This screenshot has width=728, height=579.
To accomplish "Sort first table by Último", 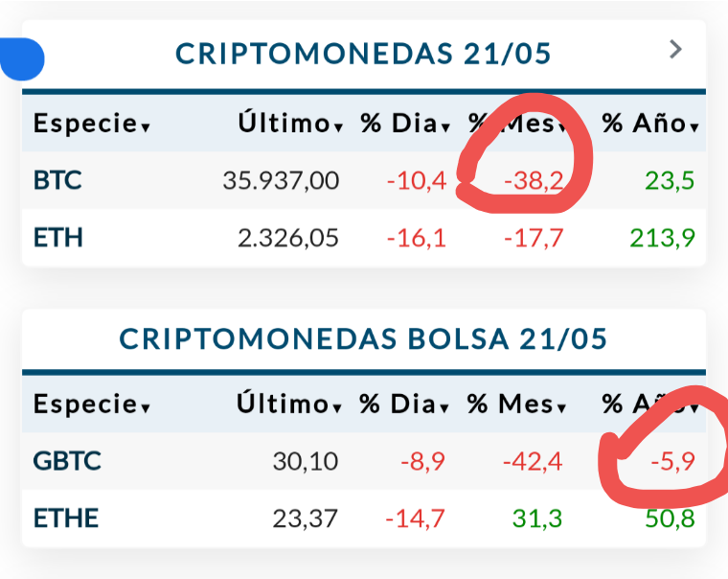I will point(290,124).
